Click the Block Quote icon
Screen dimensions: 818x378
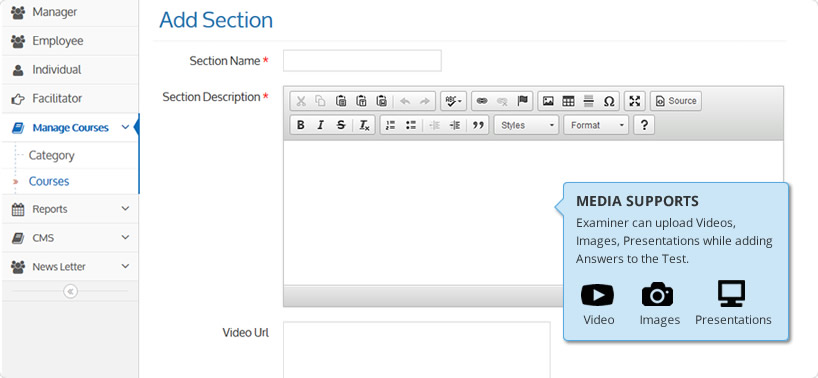(x=478, y=125)
